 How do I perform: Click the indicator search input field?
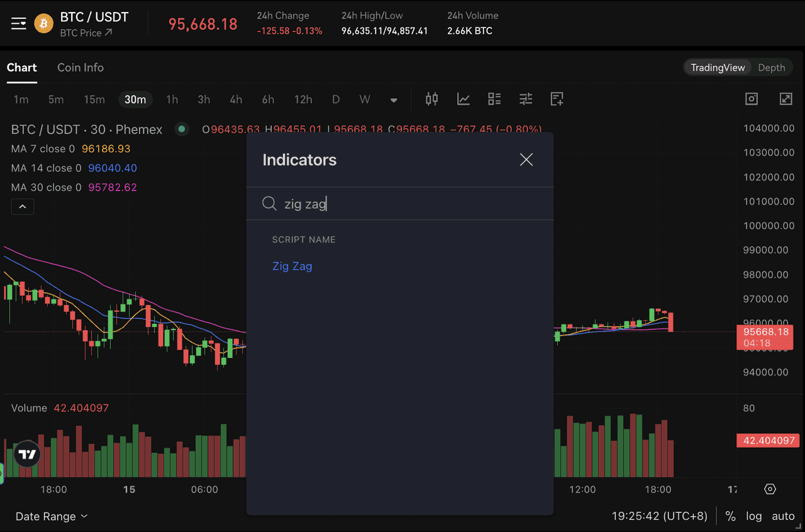(402, 204)
